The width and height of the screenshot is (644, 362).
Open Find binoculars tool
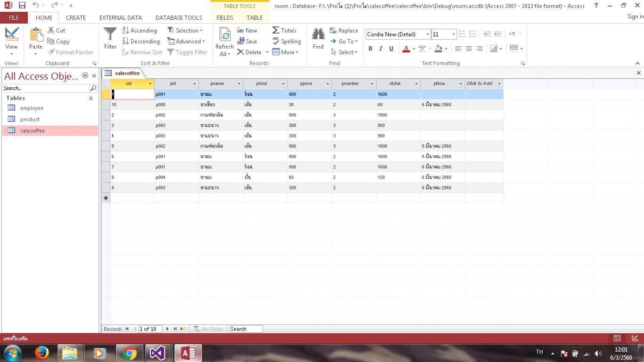tap(318, 34)
